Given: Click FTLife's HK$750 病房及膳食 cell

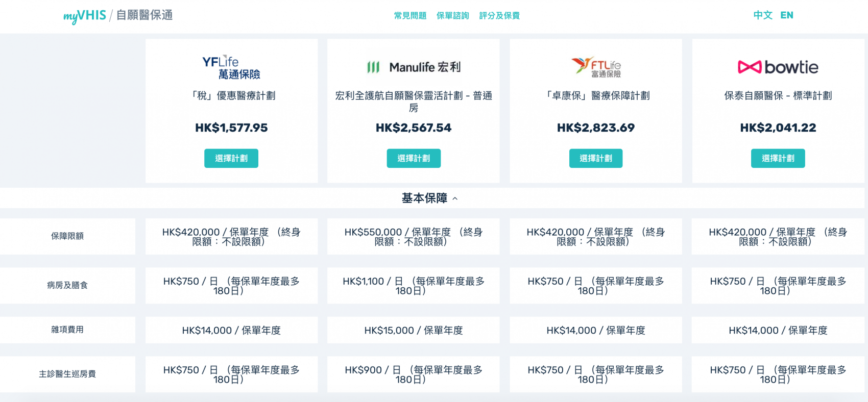Looking at the screenshot, I should pyautogui.click(x=596, y=286).
